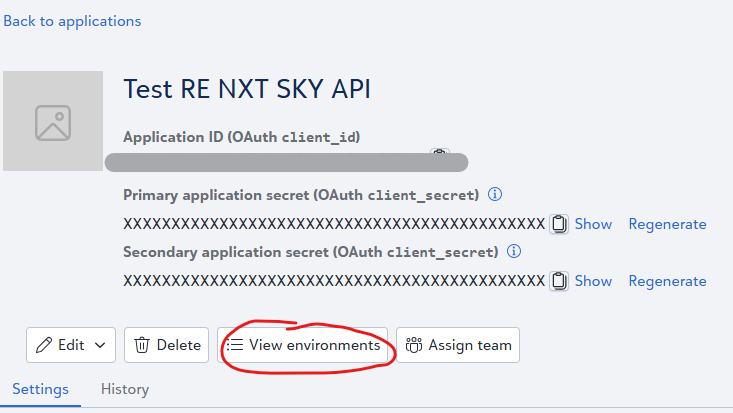Click the Test RE NXT SKY API title

(x=247, y=89)
